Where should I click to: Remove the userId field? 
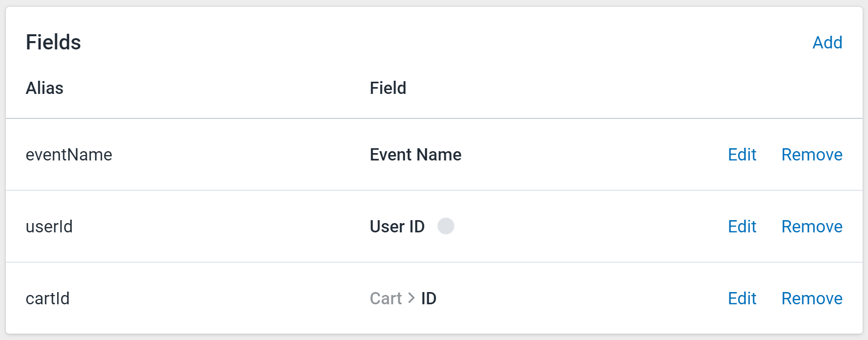[x=812, y=227]
